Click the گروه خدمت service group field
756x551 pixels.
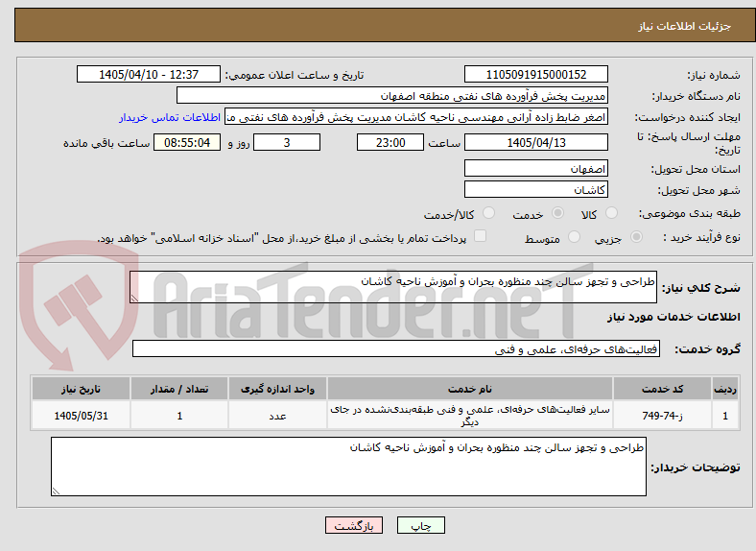pyautogui.click(x=396, y=348)
